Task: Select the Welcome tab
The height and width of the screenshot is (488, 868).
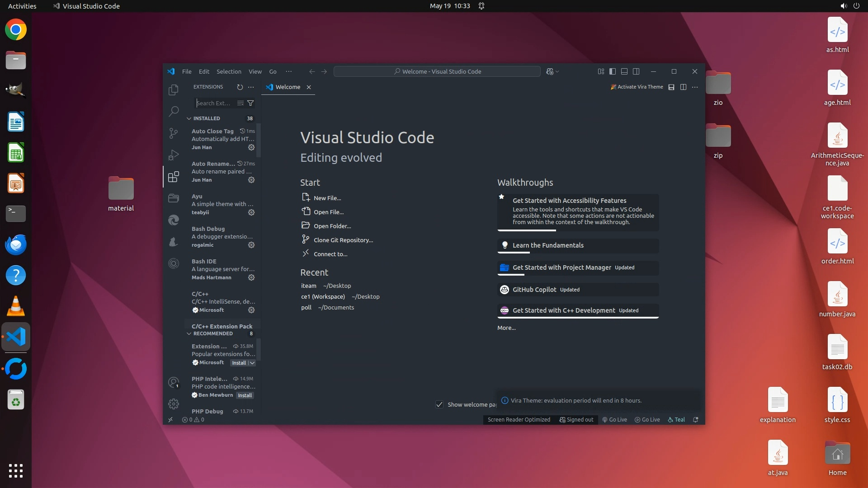Action: (288, 87)
